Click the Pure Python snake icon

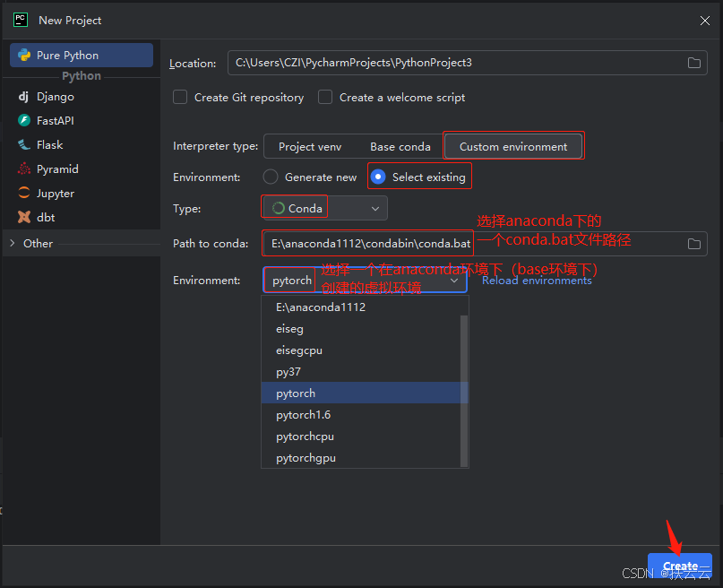click(24, 56)
